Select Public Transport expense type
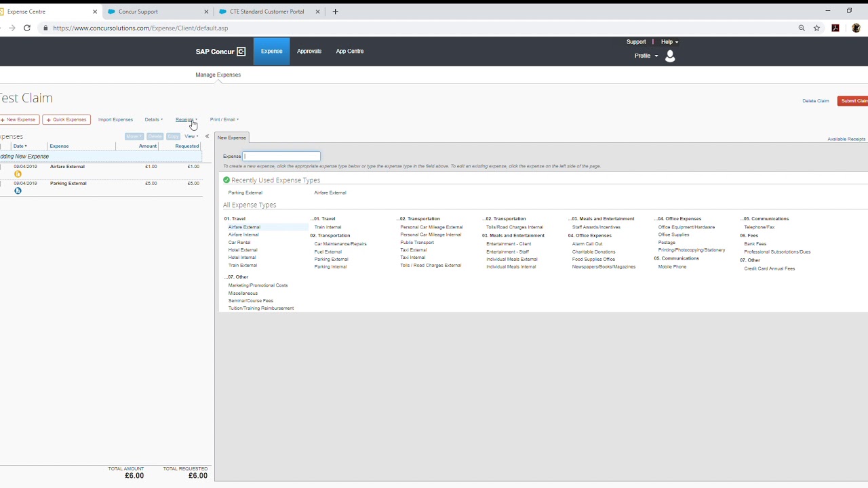 click(x=417, y=243)
